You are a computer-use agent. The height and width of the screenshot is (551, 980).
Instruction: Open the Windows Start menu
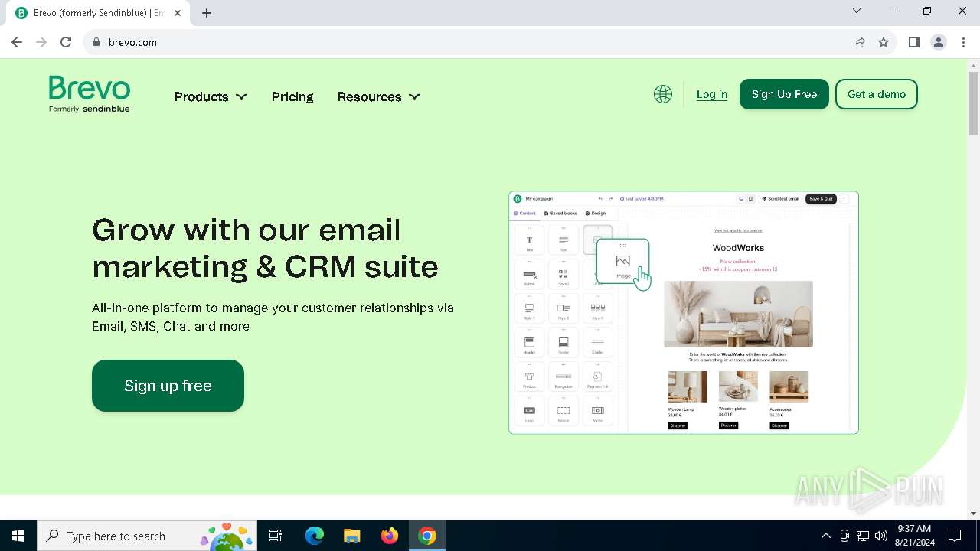pyautogui.click(x=18, y=536)
